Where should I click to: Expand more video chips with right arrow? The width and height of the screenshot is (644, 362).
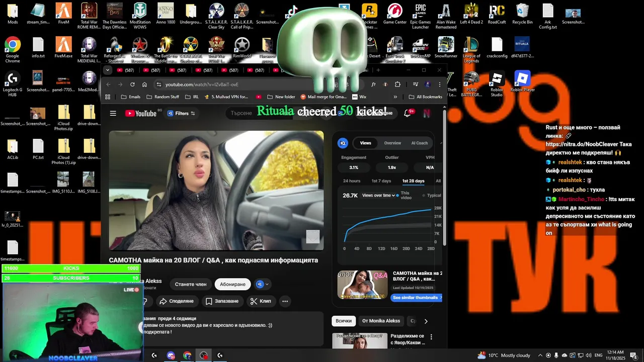pyautogui.click(x=426, y=321)
